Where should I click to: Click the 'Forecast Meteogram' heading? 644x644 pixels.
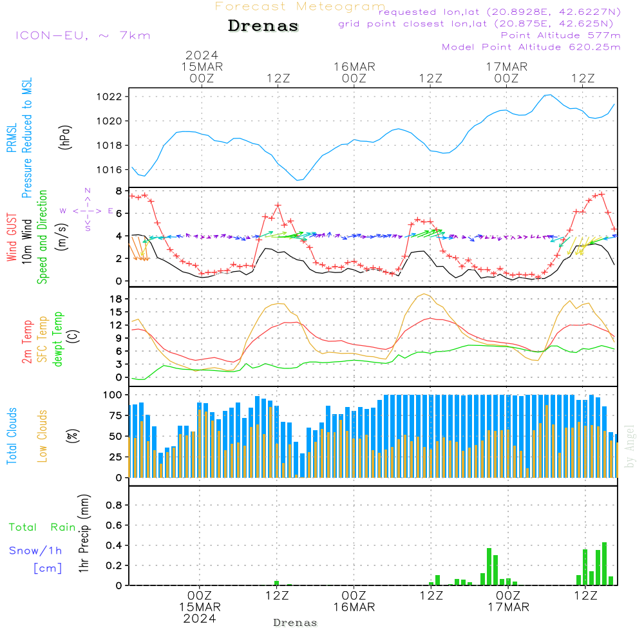click(300, 6)
